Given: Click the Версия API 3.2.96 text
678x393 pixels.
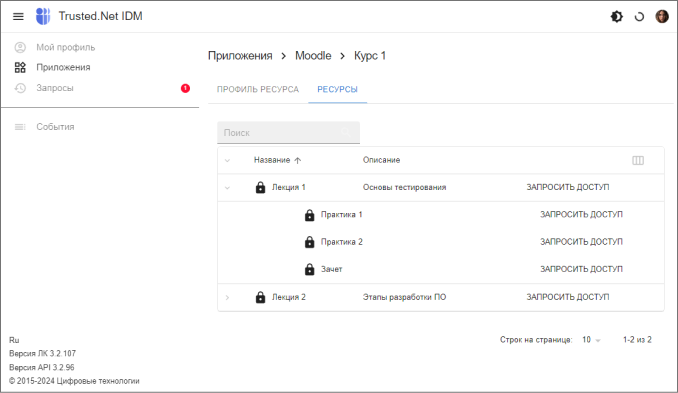Looking at the screenshot, I should [x=42, y=367].
